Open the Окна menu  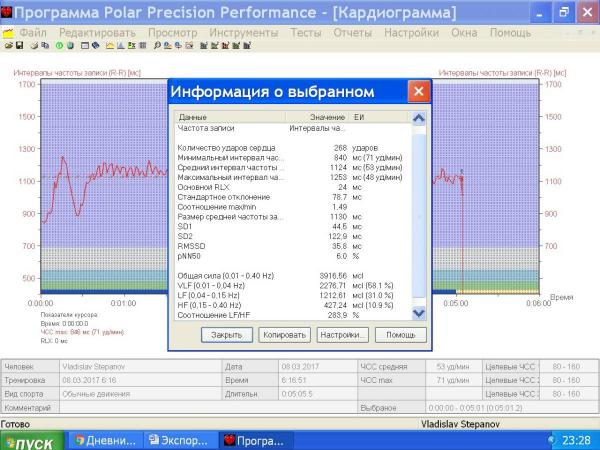(x=464, y=33)
